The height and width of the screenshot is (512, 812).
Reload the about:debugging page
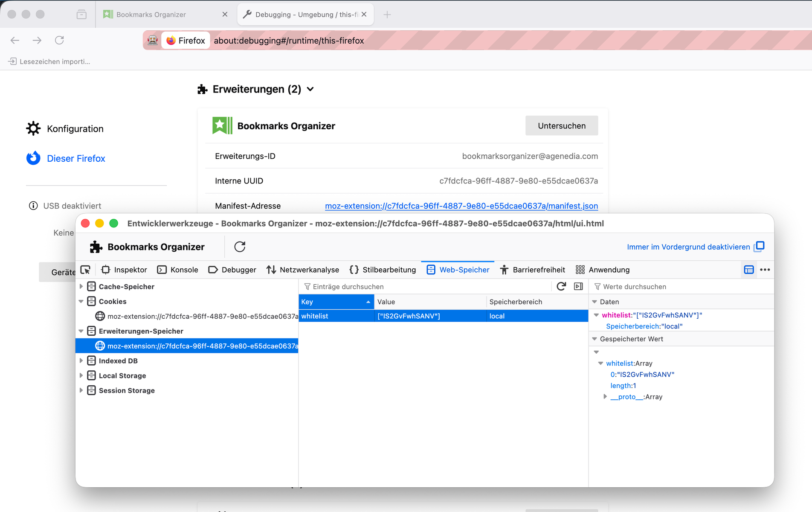click(x=59, y=40)
